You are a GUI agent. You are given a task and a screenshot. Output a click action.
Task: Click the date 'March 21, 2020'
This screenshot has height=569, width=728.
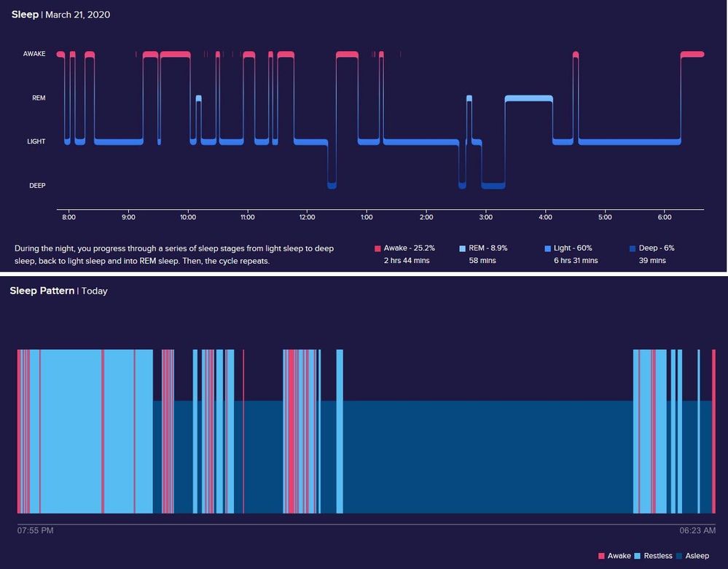[x=77, y=15]
